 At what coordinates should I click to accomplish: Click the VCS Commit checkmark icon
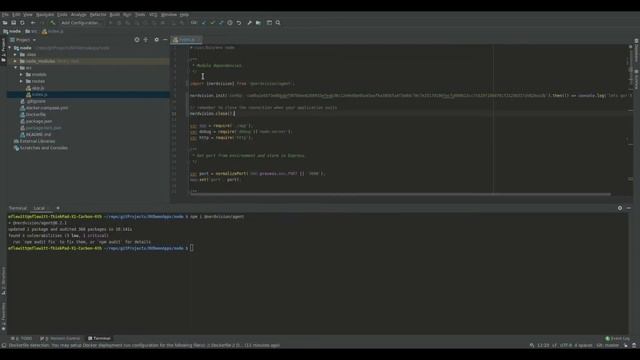pyautogui.click(x=212, y=23)
